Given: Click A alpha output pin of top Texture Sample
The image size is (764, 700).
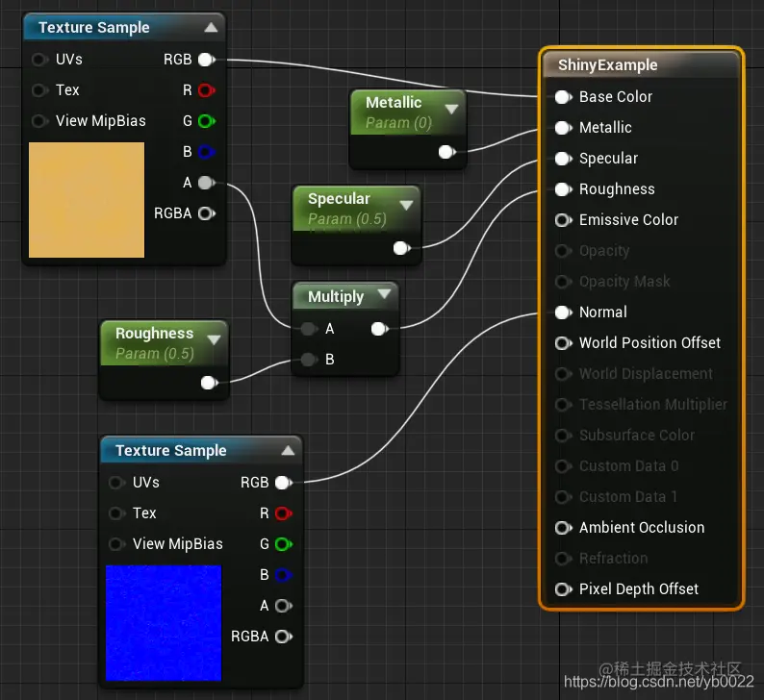Looking at the screenshot, I should pos(207,183).
